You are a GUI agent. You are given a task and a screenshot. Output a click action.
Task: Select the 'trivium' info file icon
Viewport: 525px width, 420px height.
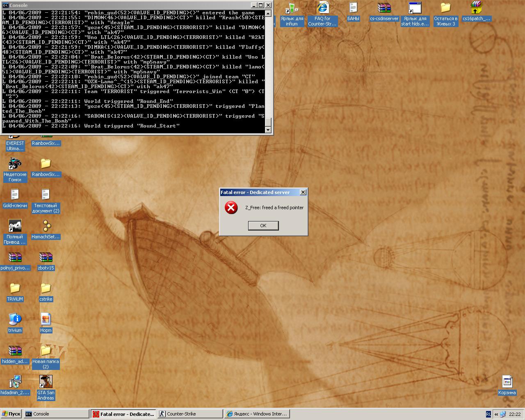point(15,323)
